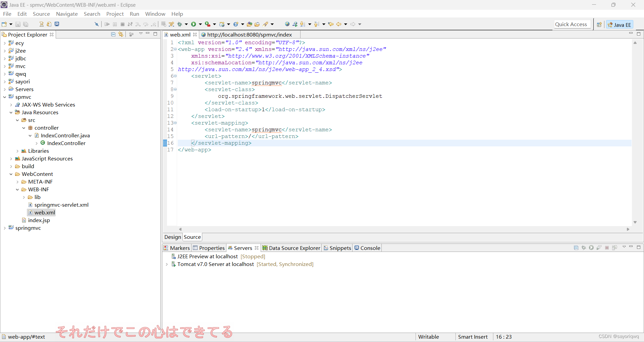Click the Previous Annotation toolbar icon
The width and height of the screenshot is (644, 342).
click(x=317, y=24)
